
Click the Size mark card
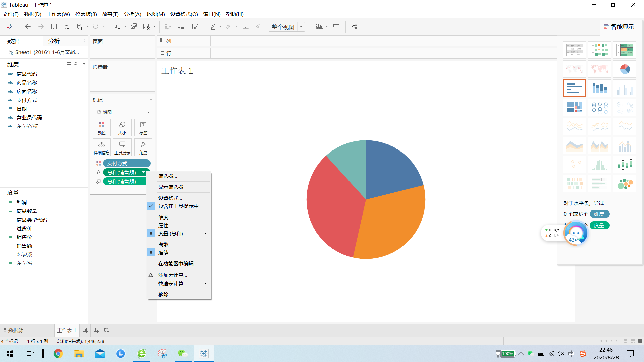point(122,127)
